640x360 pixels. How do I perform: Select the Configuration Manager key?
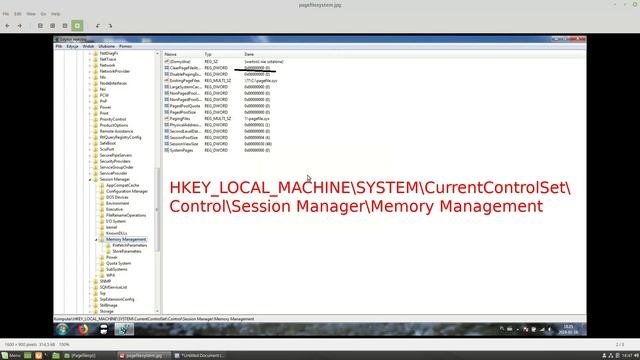tap(127, 191)
